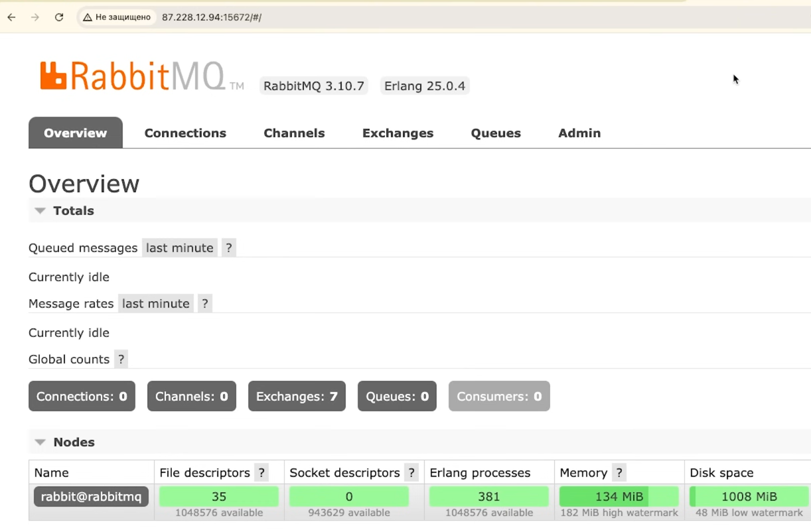
Task: Open help for Queued messages
Action: pos(228,247)
